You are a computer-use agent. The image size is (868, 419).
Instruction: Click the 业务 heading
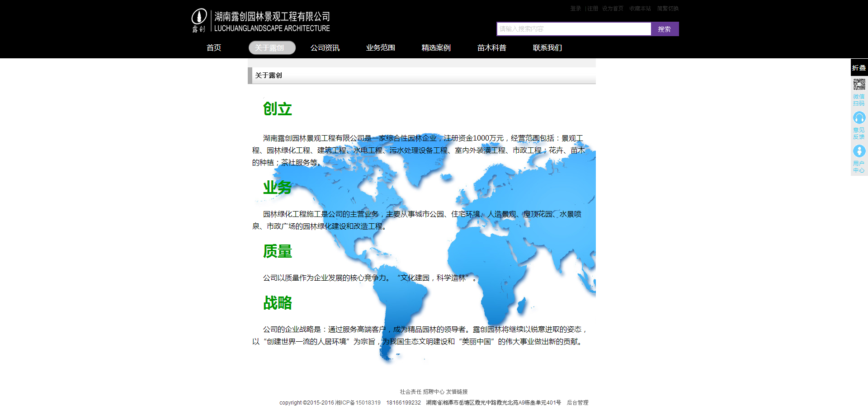[278, 187]
